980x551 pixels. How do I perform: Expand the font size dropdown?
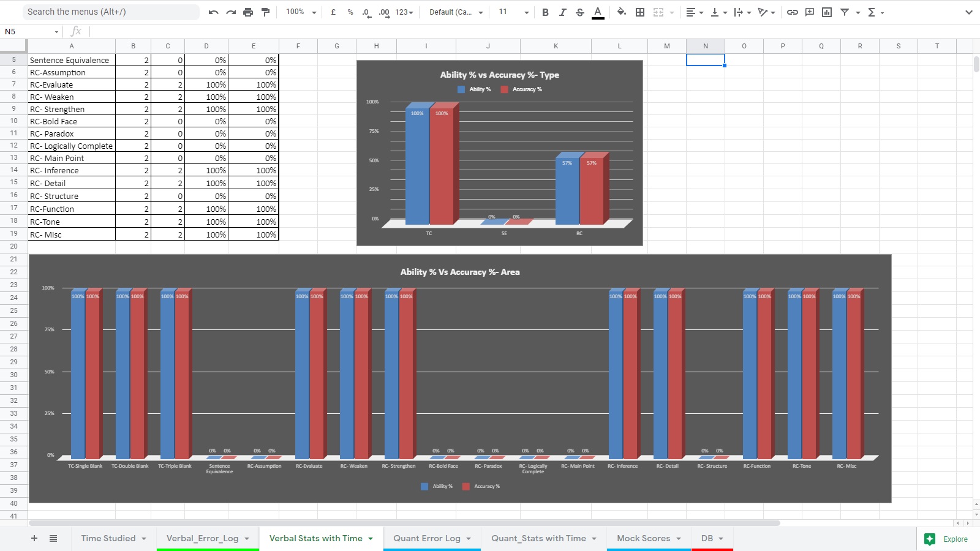click(x=526, y=12)
